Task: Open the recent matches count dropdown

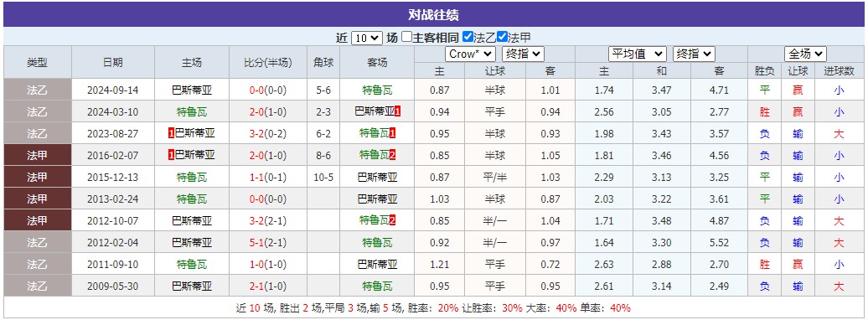Action: click(366, 38)
